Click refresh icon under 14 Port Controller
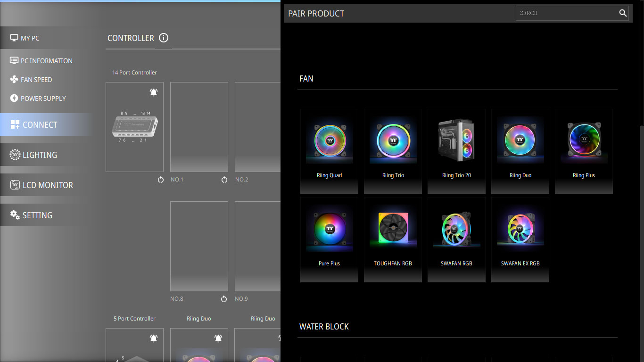The width and height of the screenshot is (644, 362). point(161,180)
